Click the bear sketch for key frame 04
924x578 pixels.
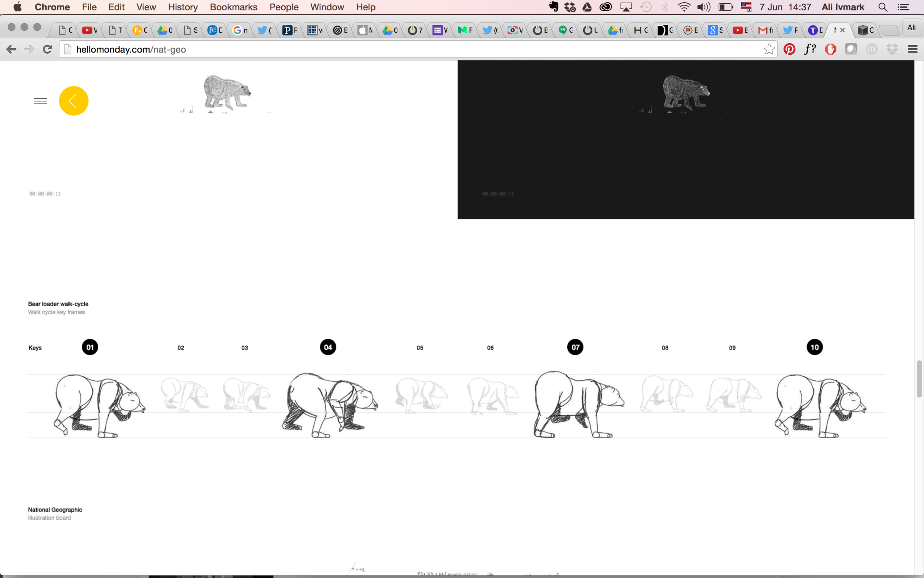330,405
